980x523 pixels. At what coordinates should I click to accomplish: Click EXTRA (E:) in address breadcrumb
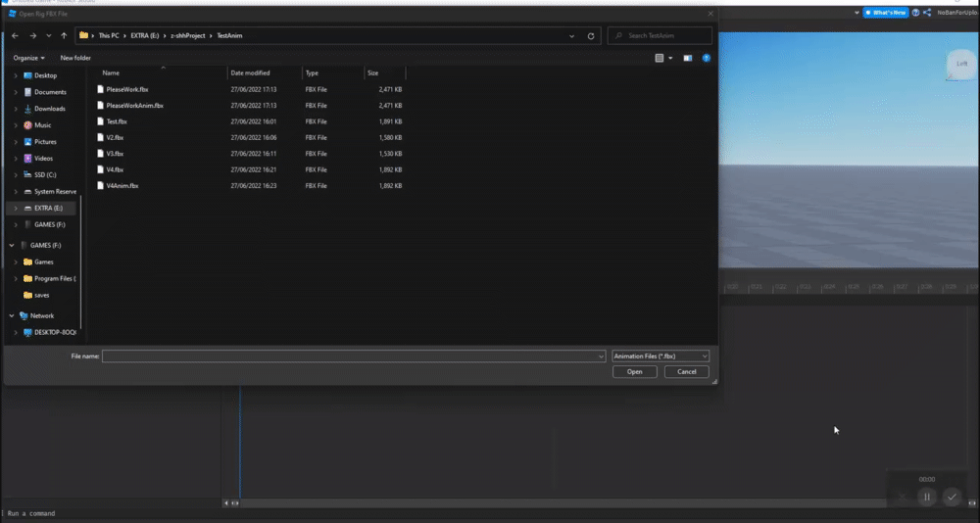144,36
